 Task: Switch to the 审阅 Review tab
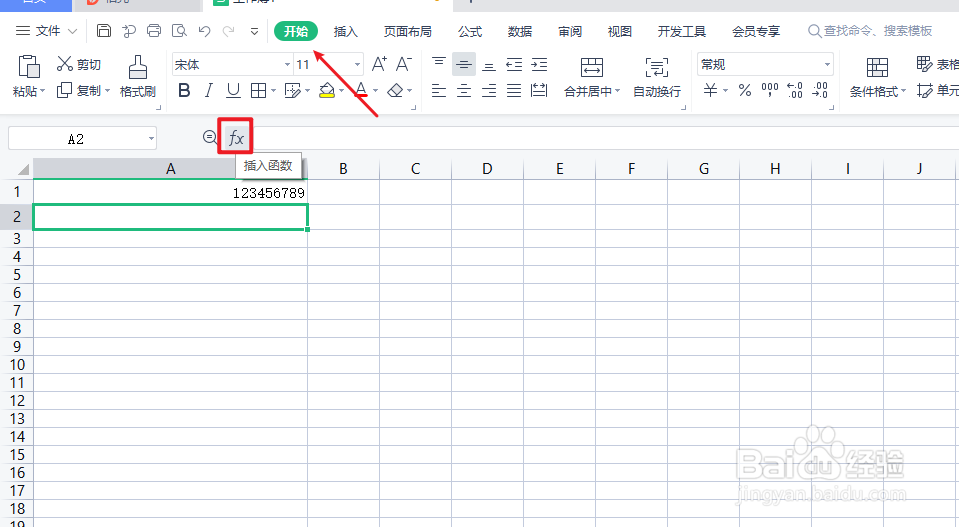point(570,31)
